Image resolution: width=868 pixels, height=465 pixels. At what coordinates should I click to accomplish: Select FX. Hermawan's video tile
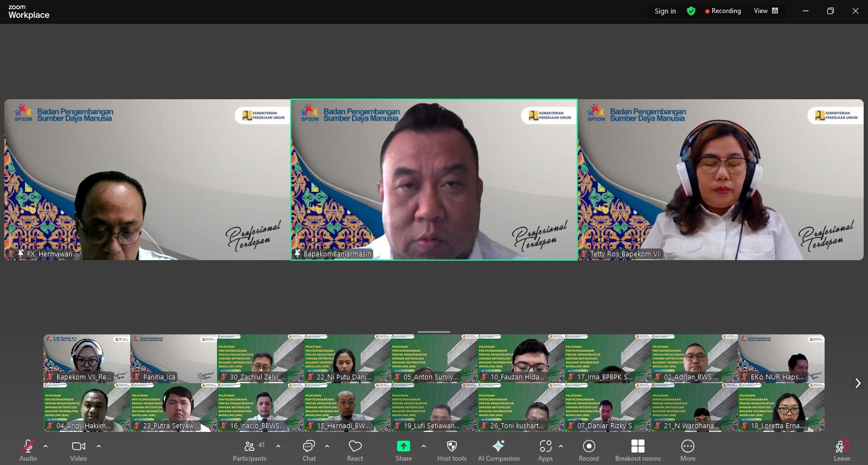tap(147, 179)
